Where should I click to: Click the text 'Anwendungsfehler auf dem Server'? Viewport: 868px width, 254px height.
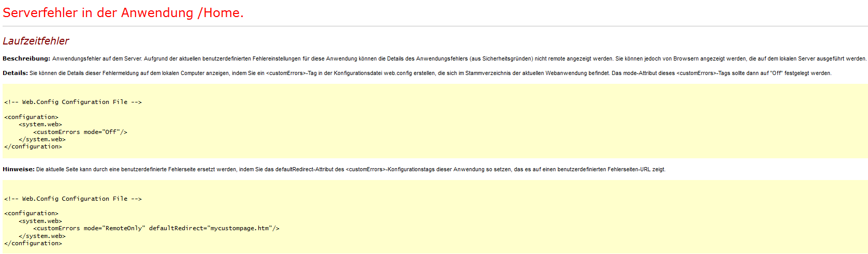pyautogui.click(x=97, y=58)
